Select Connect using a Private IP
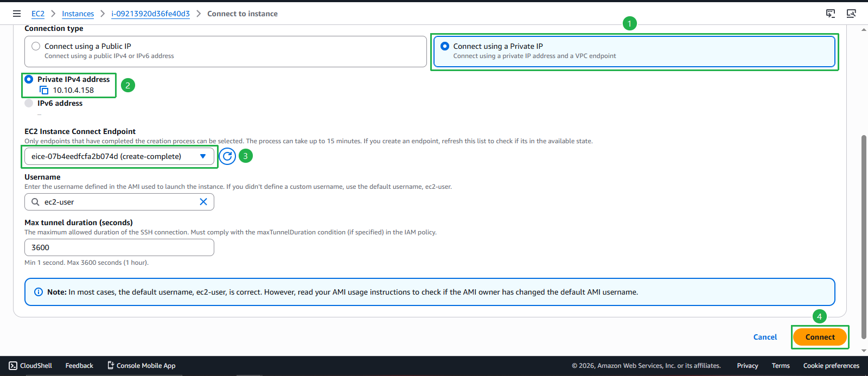Viewport: 868px width, 376px height. point(634,52)
